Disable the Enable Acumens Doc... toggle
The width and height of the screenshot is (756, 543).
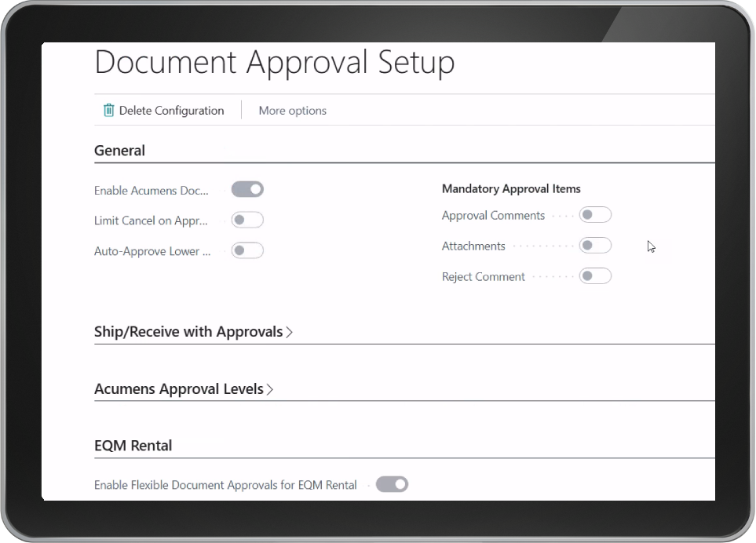247,189
